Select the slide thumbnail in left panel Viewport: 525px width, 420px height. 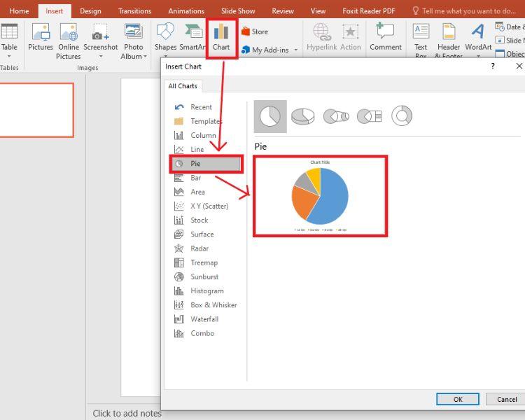coord(36,110)
